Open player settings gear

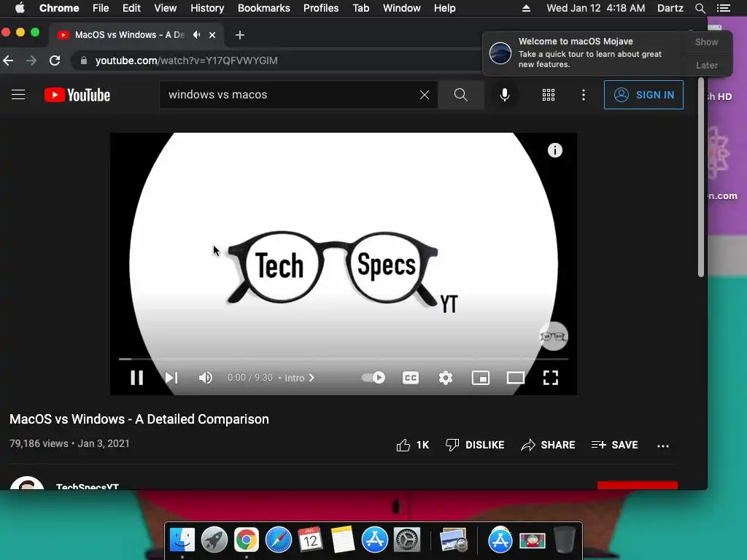click(446, 378)
